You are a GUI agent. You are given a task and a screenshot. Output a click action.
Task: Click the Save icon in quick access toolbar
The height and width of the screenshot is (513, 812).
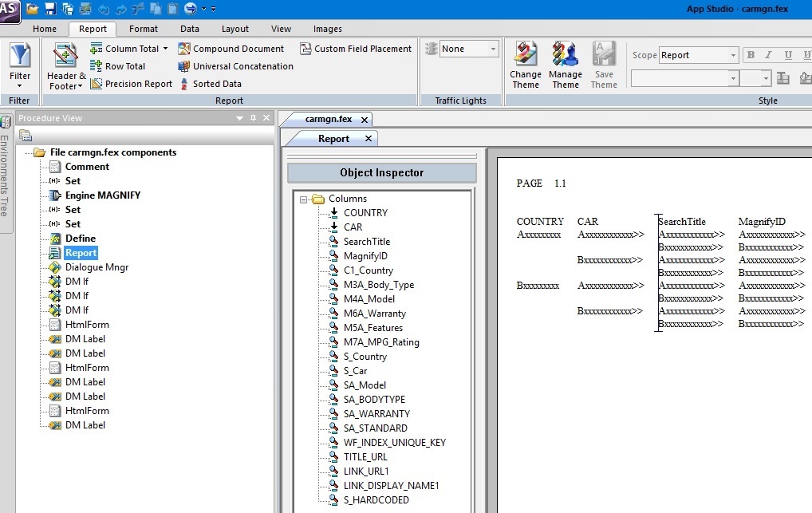pyautogui.click(x=50, y=9)
